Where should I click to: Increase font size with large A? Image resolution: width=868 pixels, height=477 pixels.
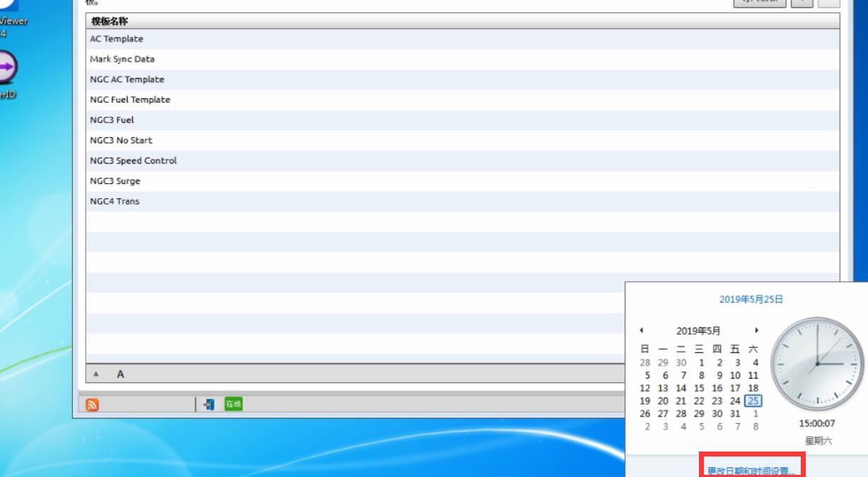(x=120, y=374)
